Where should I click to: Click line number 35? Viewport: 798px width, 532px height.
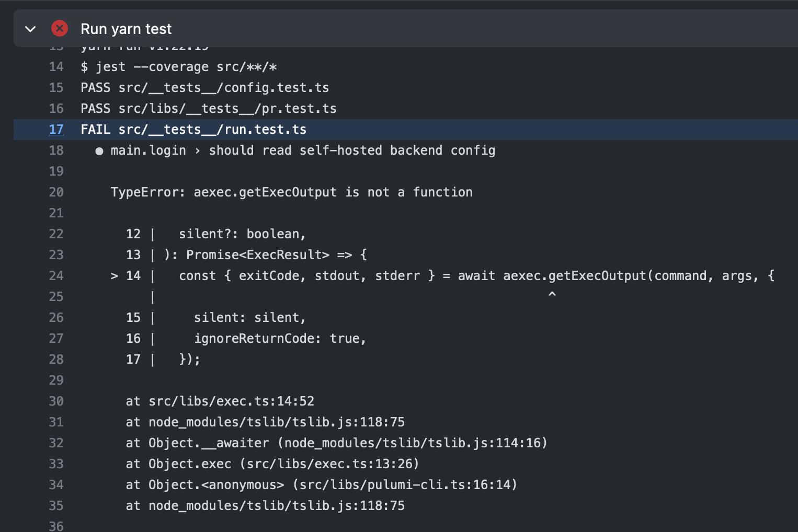(x=56, y=506)
